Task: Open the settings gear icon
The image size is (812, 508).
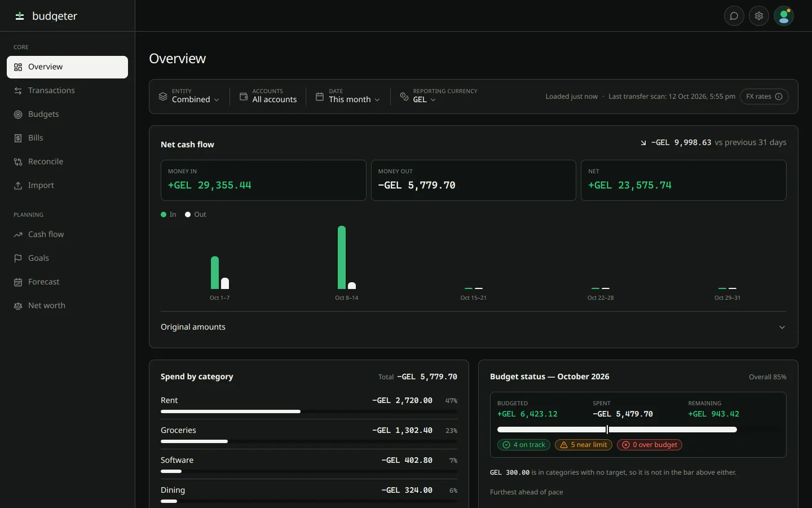Action: tap(759, 16)
